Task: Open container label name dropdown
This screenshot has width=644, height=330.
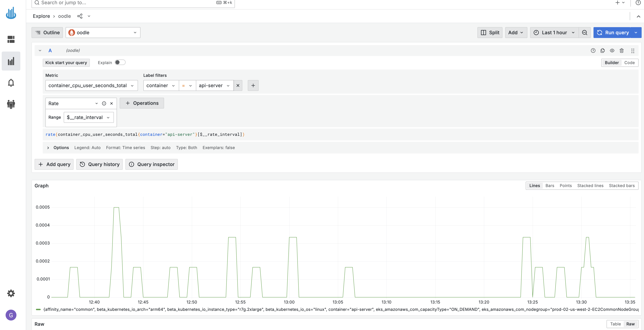Action: tap(161, 86)
